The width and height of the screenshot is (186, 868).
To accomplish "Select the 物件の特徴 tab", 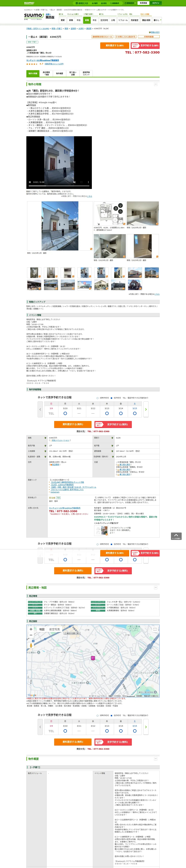I will pos(33,73).
